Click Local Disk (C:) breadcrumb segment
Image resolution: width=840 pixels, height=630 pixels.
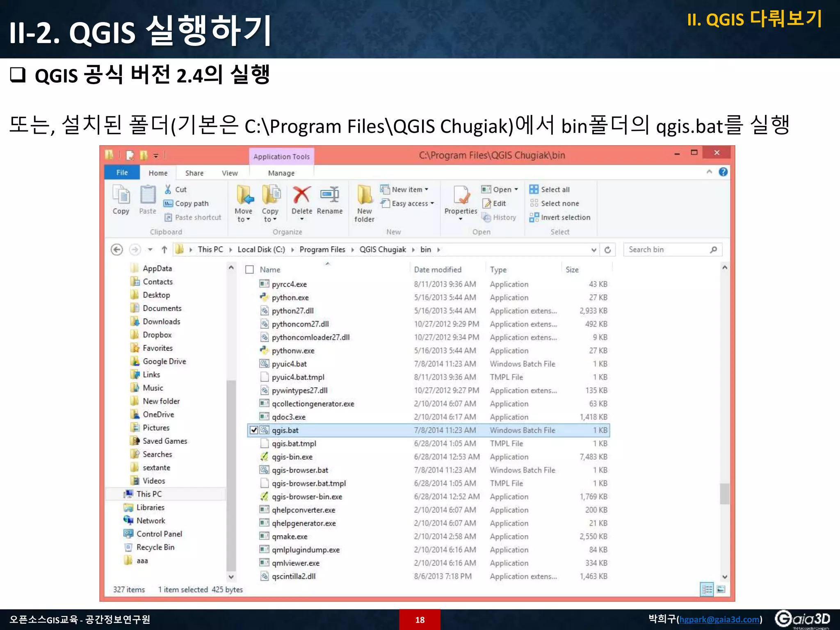pyautogui.click(x=261, y=249)
